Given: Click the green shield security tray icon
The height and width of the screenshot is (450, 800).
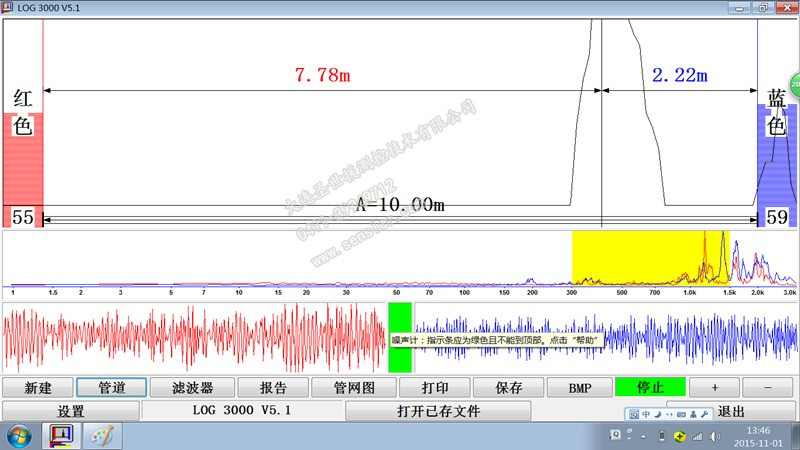Looking at the screenshot, I should pyautogui.click(x=679, y=436).
